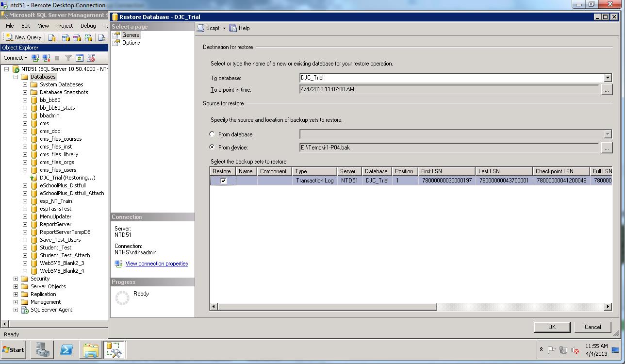Click Connect Object Explorer icon
This screenshot has width=625, height=364.
(35, 58)
